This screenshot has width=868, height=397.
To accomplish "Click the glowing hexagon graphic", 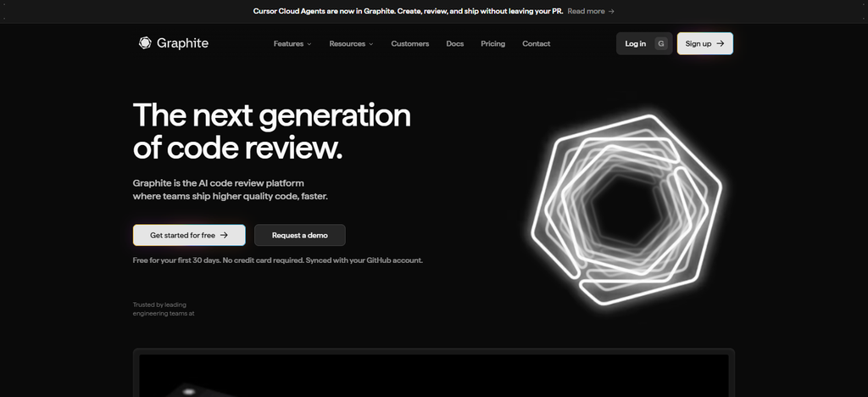I will (626, 210).
